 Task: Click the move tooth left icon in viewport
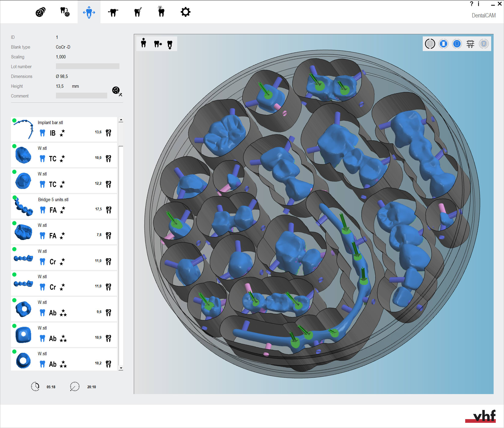pos(158,44)
